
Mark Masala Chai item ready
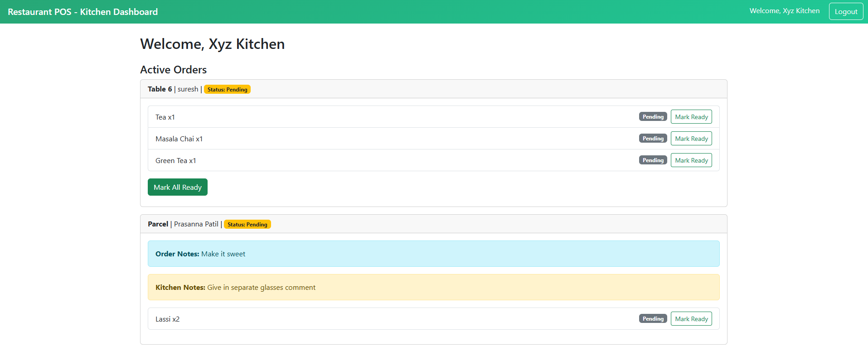pos(691,139)
